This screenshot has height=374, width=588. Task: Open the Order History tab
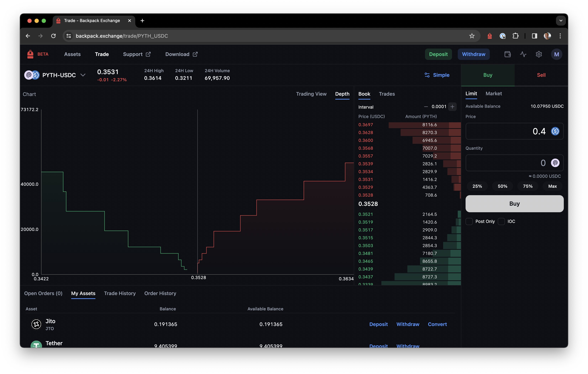pos(160,293)
